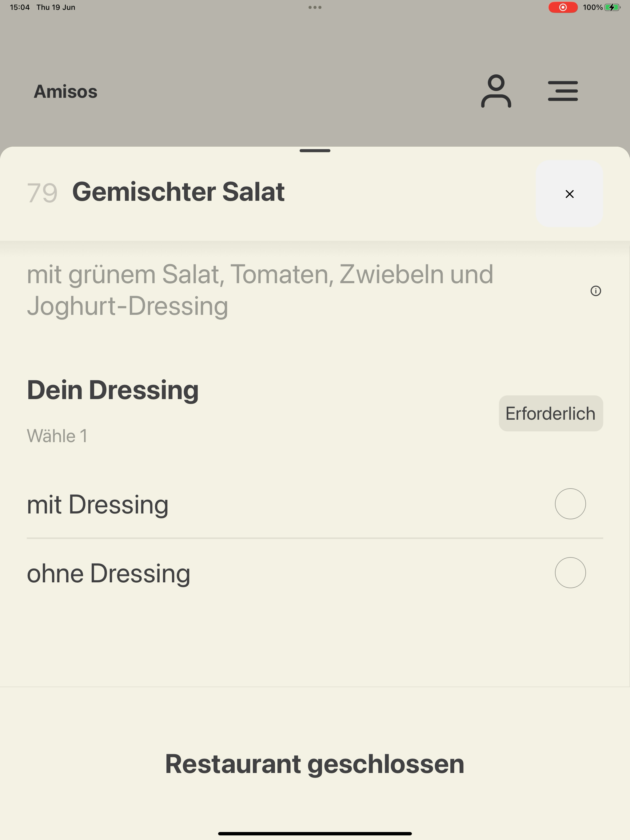Tap the allergen info icon
This screenshot has height=840, width=630.
click(x=596, y=291)
